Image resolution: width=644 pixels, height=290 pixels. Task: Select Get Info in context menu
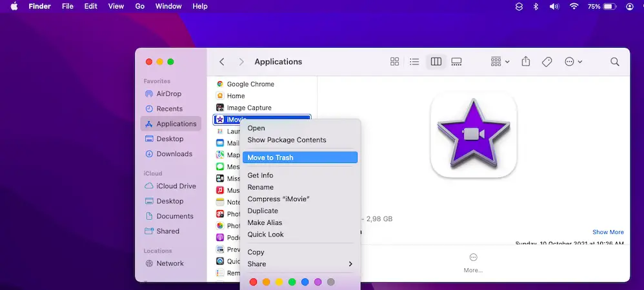(x=260, y=175)
